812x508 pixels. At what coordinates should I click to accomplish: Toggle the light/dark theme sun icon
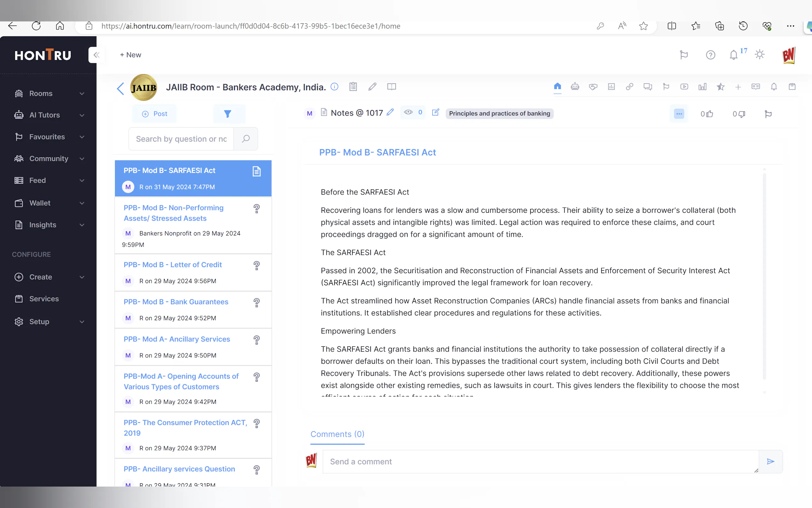tap(760, 55)
